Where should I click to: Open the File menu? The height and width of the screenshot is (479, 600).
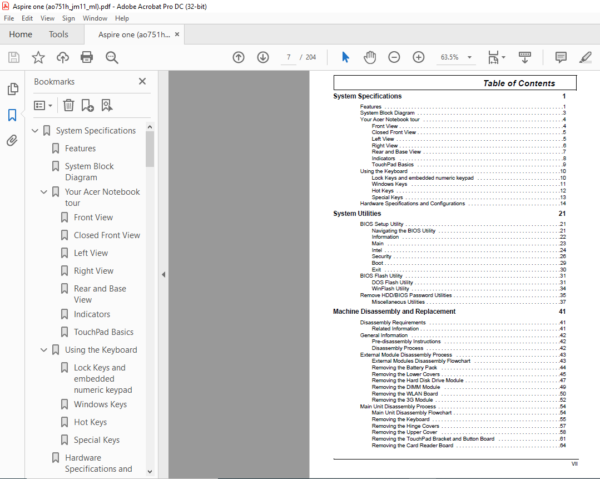pos(9,18)
